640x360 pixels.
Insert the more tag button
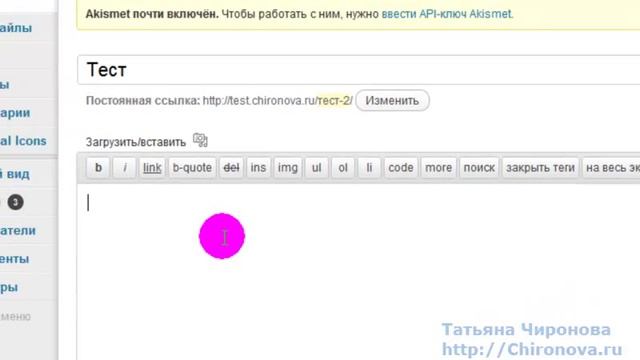click(x=438, y=168)
